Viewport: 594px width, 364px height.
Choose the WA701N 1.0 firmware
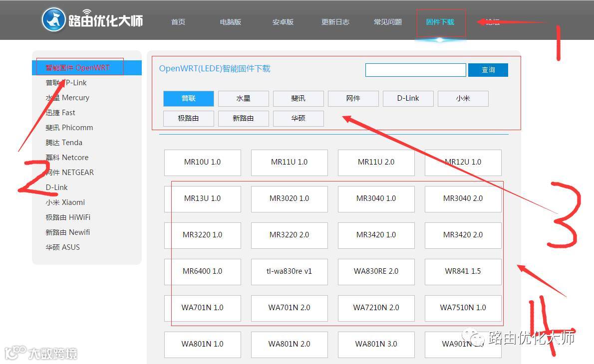point(203,308)
